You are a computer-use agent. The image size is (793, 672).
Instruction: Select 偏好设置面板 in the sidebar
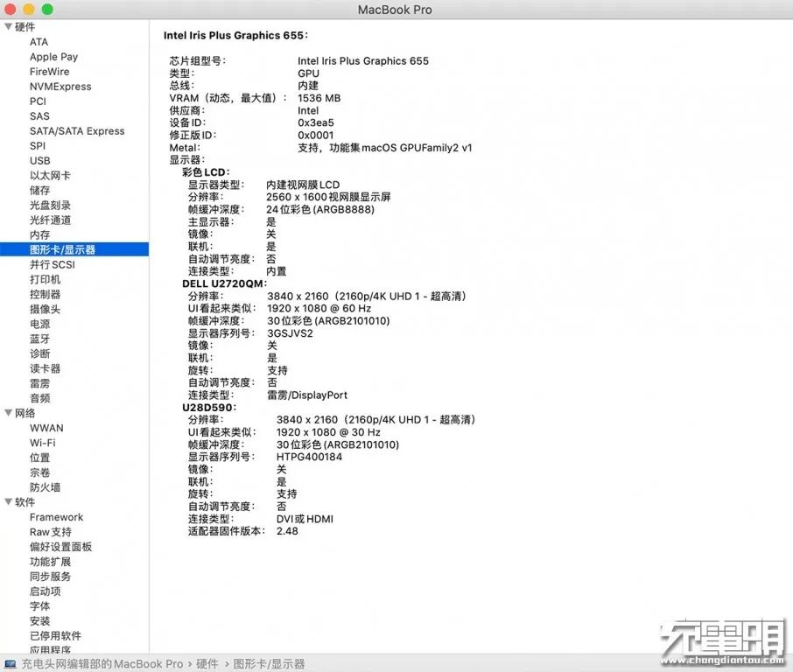click(x=60, y=547)
